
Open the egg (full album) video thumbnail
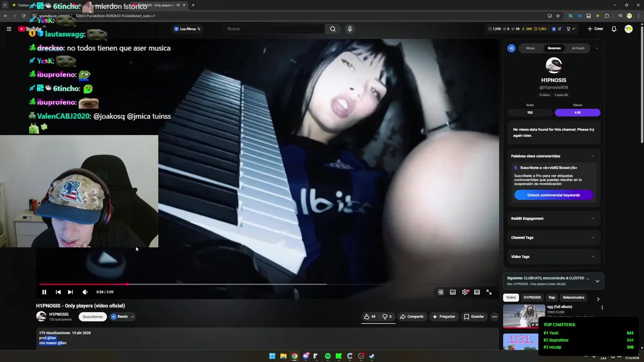[x=524, y=316]
